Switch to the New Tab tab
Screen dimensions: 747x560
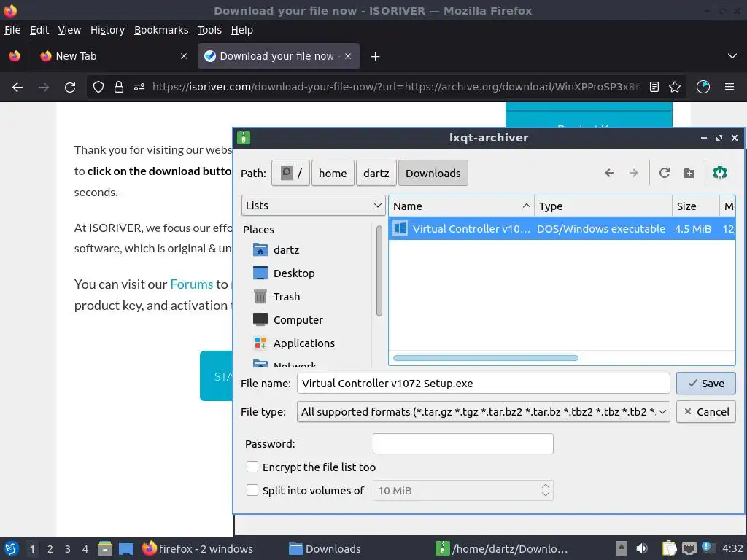(113, 56)
